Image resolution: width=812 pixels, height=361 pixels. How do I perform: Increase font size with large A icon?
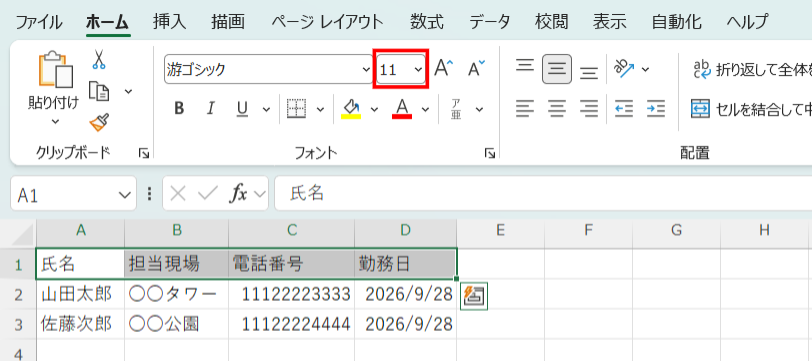[x=443, y=68]
